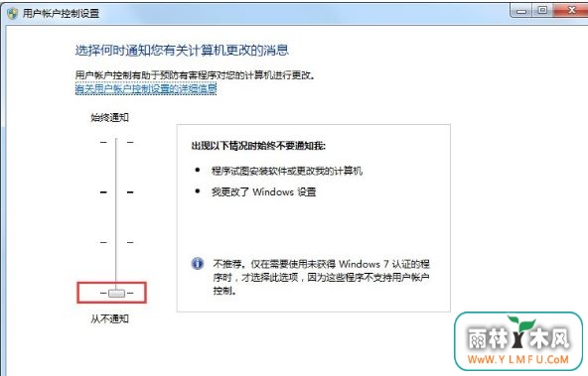The height and width of the screenshot is (376, 588).
Task: Close the 用户帐户控制设置 window
Action: 571,11
